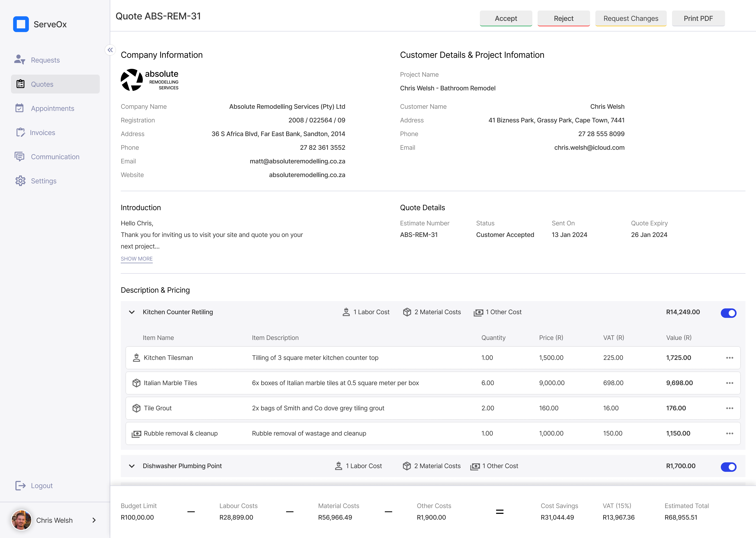The height and width of the screenshot is (538, 756).
Task: Click box icon beside Italian Marble Tiles
Action: (136, 383)
